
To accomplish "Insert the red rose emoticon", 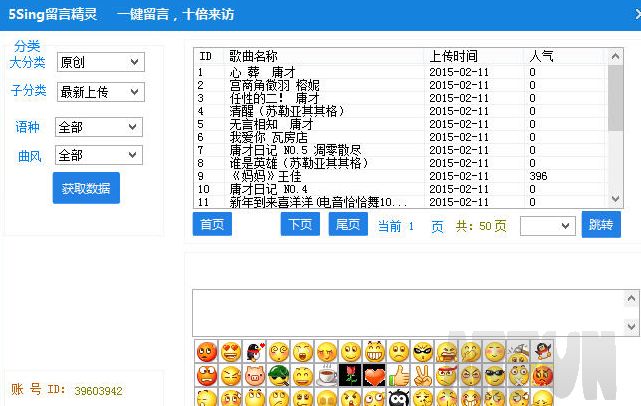I will pyautogui.click(x=350, y=375).
